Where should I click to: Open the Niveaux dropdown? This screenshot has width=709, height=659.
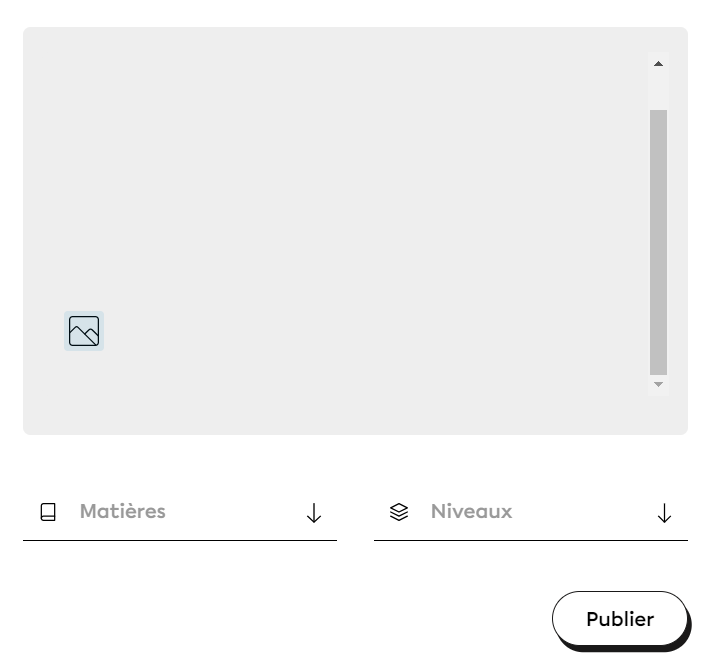[530, 512]
